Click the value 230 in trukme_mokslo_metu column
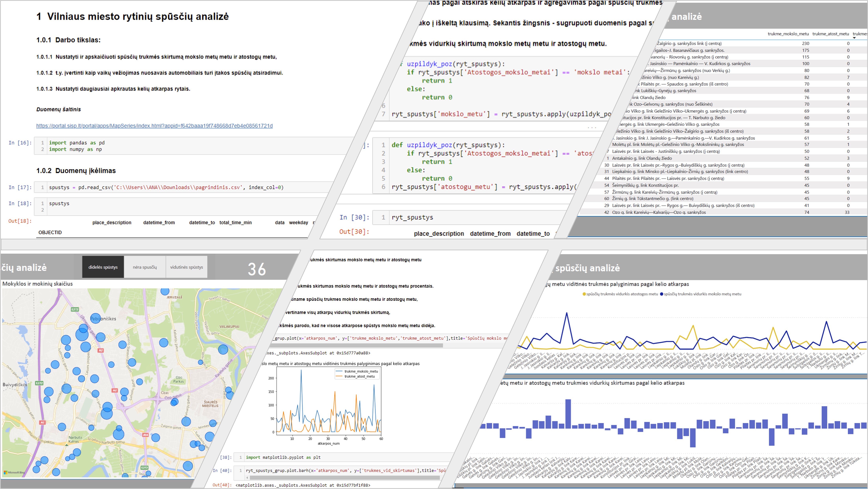This screenshot has height=489, width=868. 805,44
